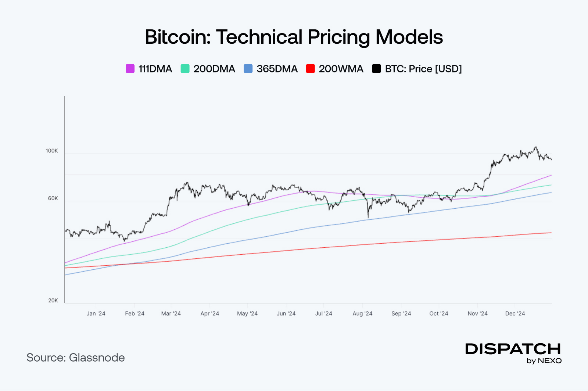Click the BTC: Price [USD] legend label
This screenshot has height=391, width=588.
coord(423,69)
